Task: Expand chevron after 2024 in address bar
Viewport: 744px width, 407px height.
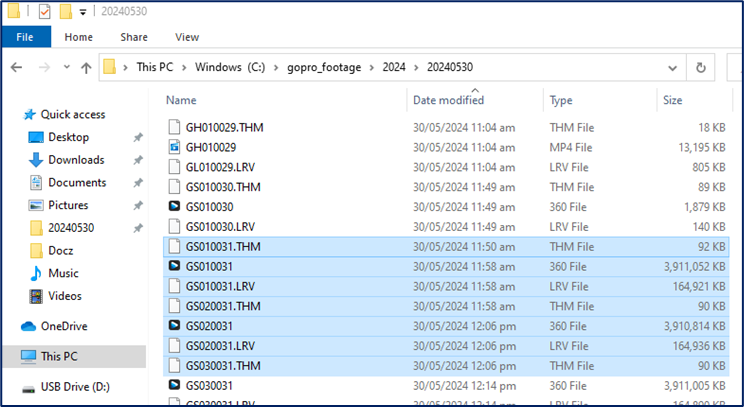Action: pyautogui.click(x=416, y=68)
